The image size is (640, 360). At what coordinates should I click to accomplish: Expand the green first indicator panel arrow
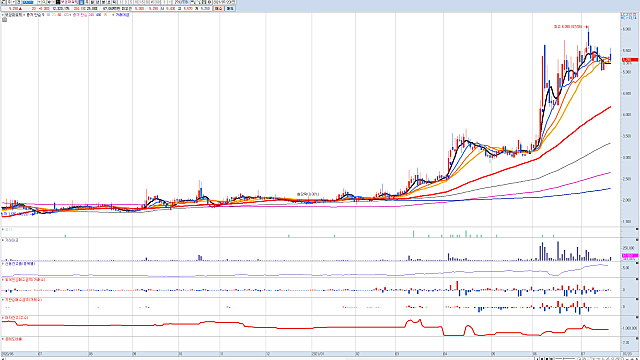[x=3, y=229]
